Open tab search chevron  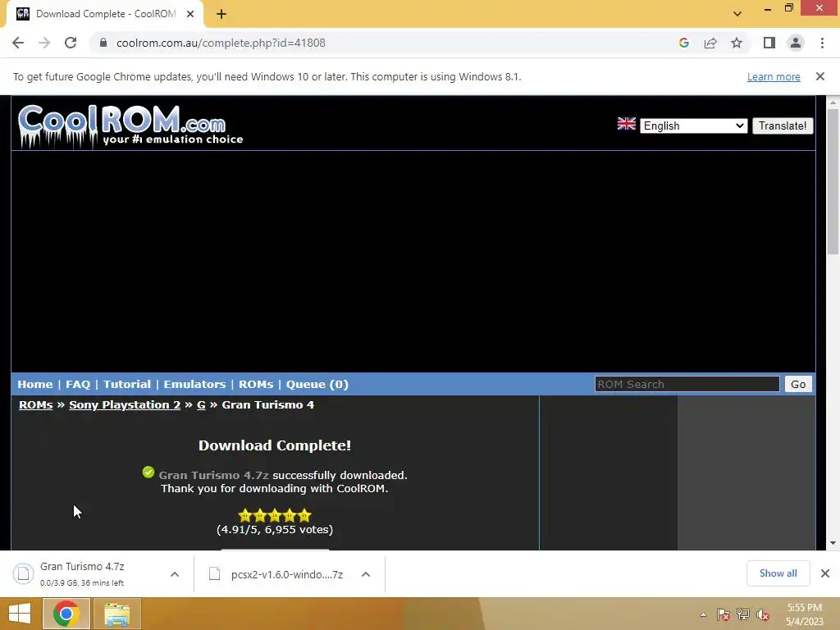[x=737, y=14]
